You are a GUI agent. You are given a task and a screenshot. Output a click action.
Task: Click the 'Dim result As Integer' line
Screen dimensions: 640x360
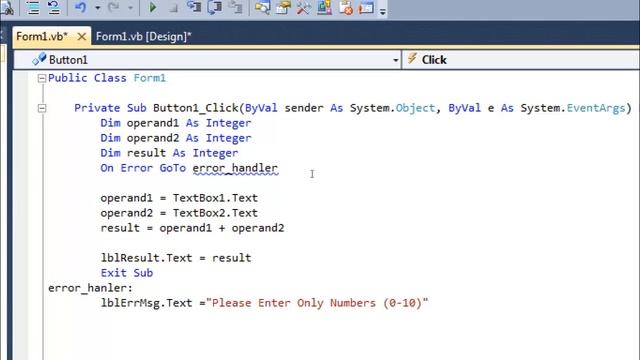[x=169, y=153]
